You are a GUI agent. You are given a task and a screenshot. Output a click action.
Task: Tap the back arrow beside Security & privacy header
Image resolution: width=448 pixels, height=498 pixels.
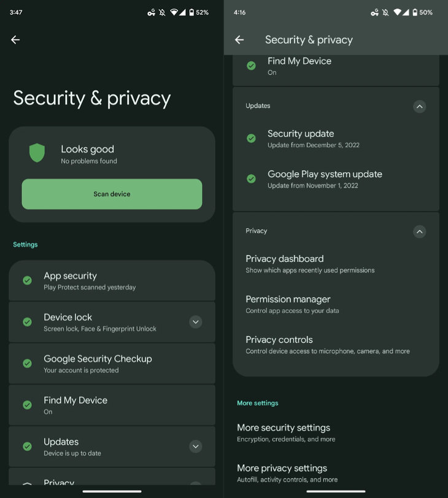[239, 40]
